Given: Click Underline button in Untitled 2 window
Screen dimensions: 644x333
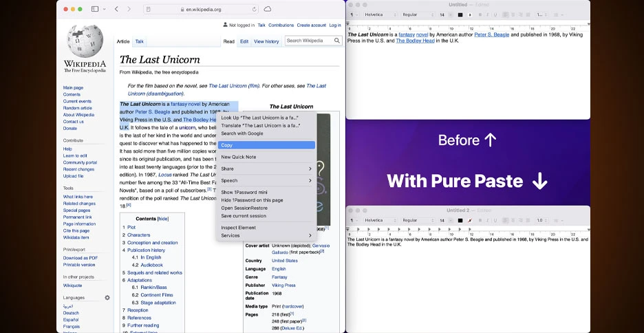Looking at the screenshot, I should pyautogui.click(x=495, y=220).
